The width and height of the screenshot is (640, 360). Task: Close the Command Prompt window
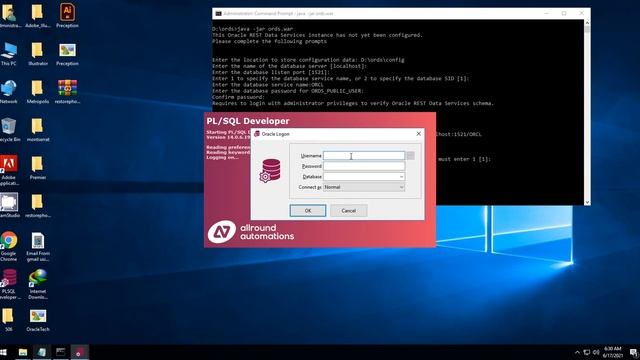coord(582,13)
